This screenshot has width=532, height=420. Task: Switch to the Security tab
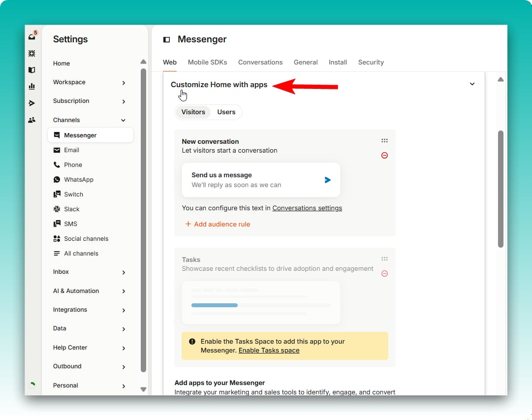tap(371, 62)
